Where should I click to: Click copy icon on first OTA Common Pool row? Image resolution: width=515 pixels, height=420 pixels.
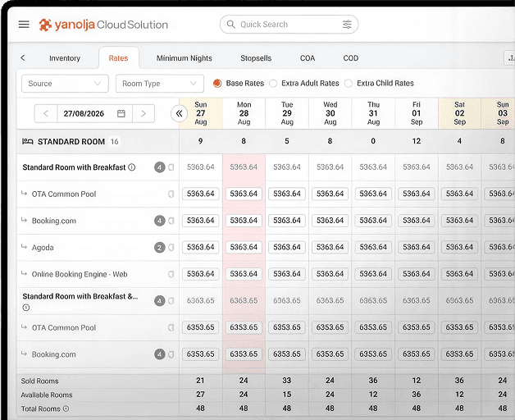pyautogui.click(x=171, y=194)
